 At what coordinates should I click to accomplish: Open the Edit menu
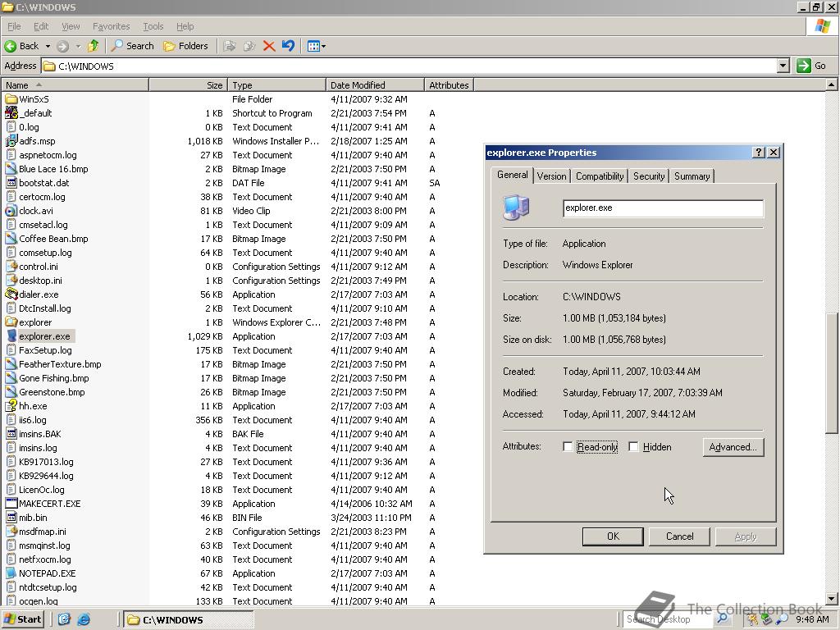(41, 26)
